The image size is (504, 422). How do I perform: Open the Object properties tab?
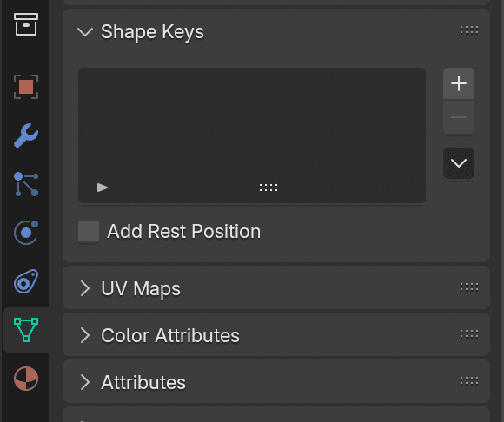tap(26, 87)
